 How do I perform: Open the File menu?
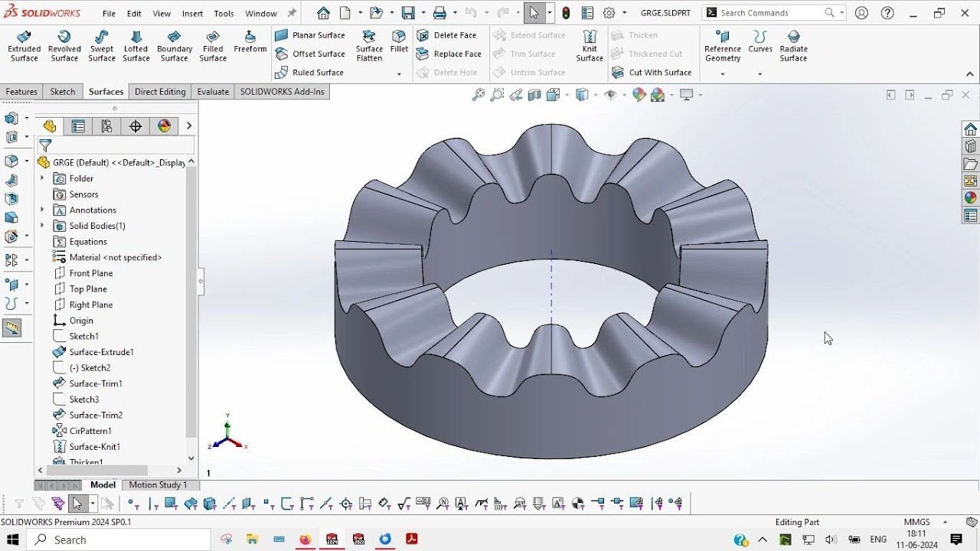point(109,13)
